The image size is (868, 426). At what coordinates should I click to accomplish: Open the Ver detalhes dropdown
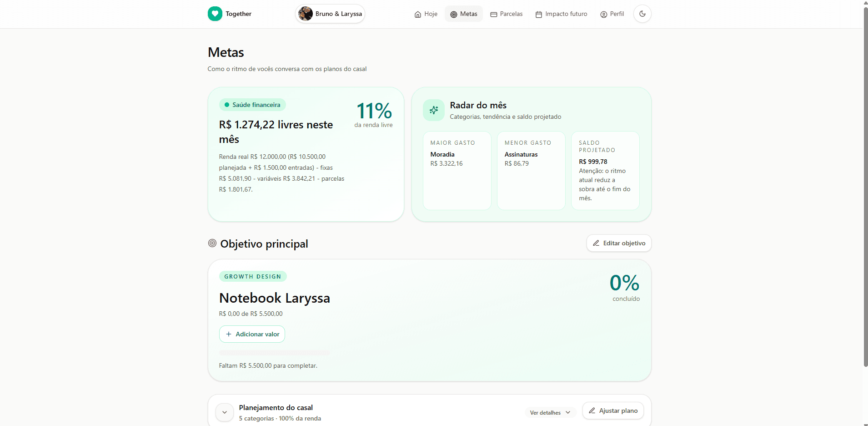[550, 413]
